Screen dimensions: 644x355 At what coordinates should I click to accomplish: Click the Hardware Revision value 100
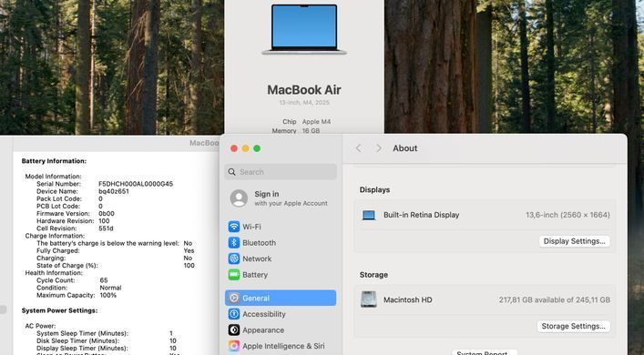click(104, 221)
